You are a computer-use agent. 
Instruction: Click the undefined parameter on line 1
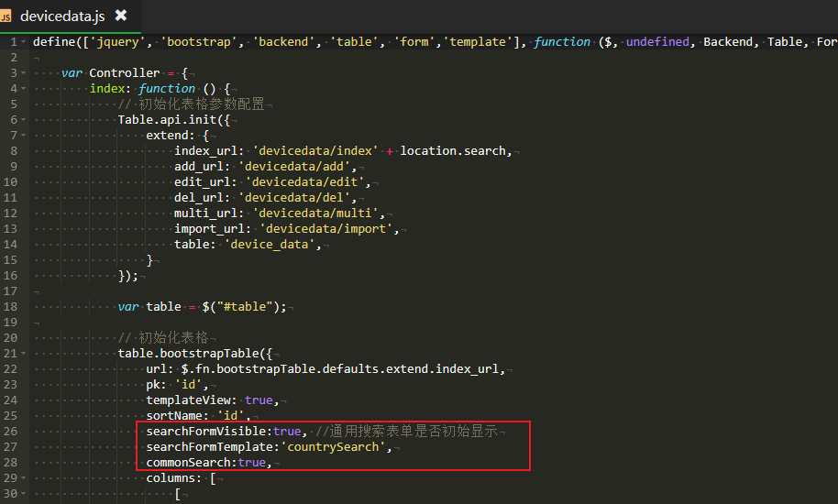pos(657,41)
